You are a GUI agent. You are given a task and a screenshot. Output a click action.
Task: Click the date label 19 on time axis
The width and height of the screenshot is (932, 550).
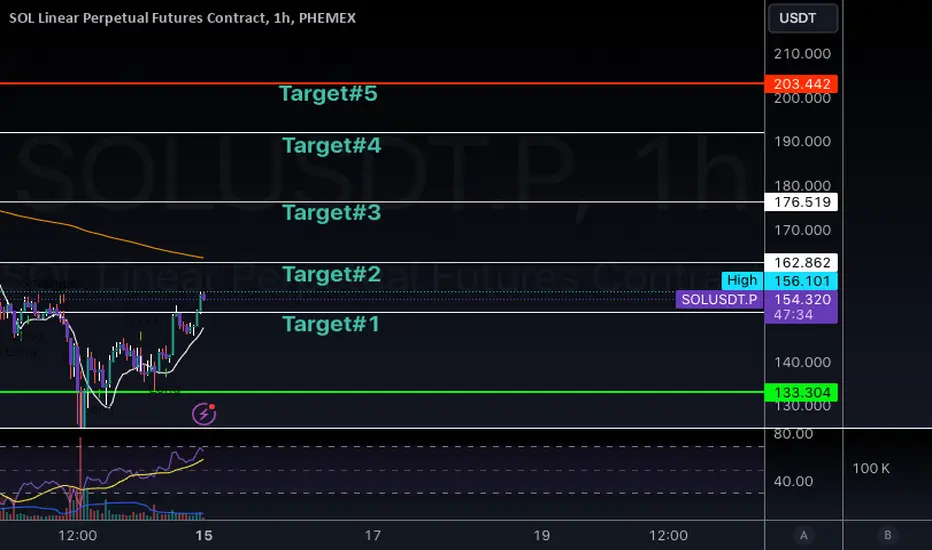click(x=541, y=536)
